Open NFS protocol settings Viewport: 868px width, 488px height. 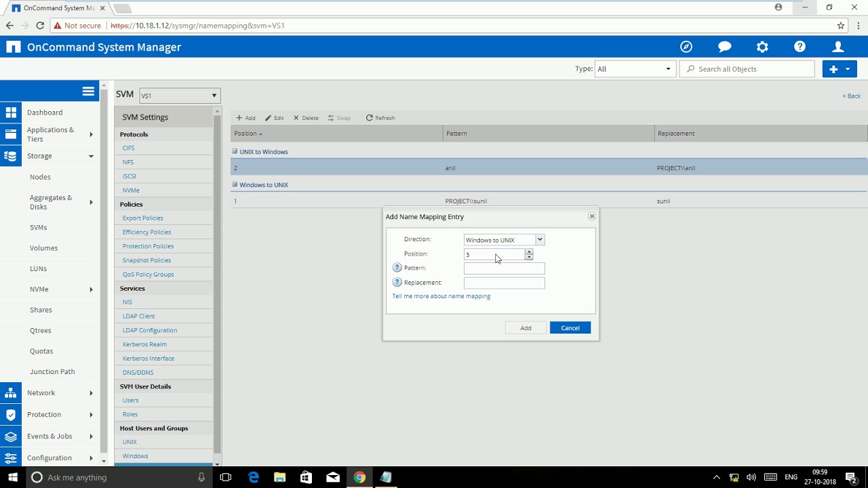point(128,162)
